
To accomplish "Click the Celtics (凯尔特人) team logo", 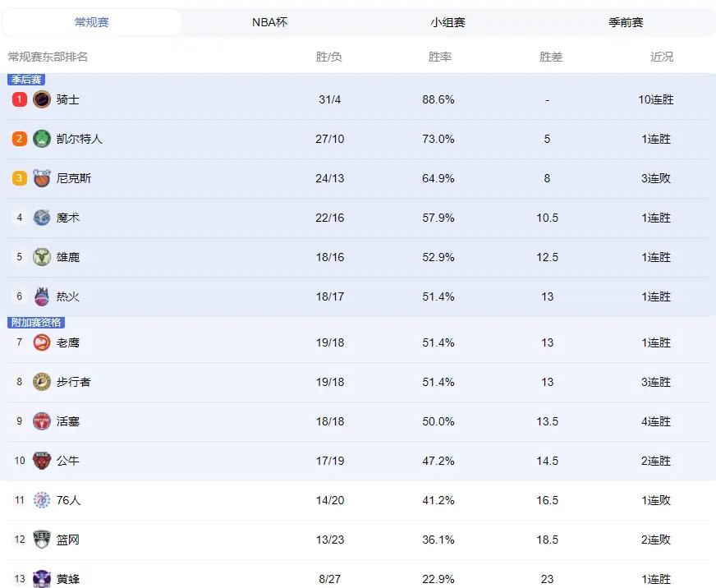I will click(42, 139).
